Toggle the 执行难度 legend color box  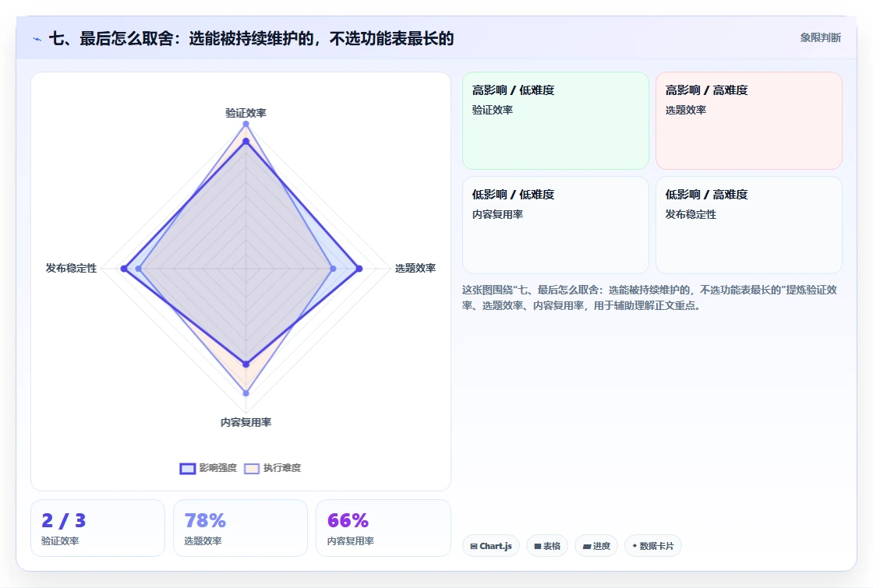(x=252, y=468)
